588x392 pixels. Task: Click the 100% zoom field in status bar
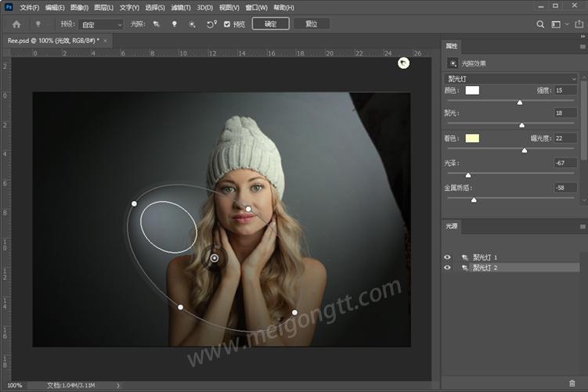[x=15, y=385]
